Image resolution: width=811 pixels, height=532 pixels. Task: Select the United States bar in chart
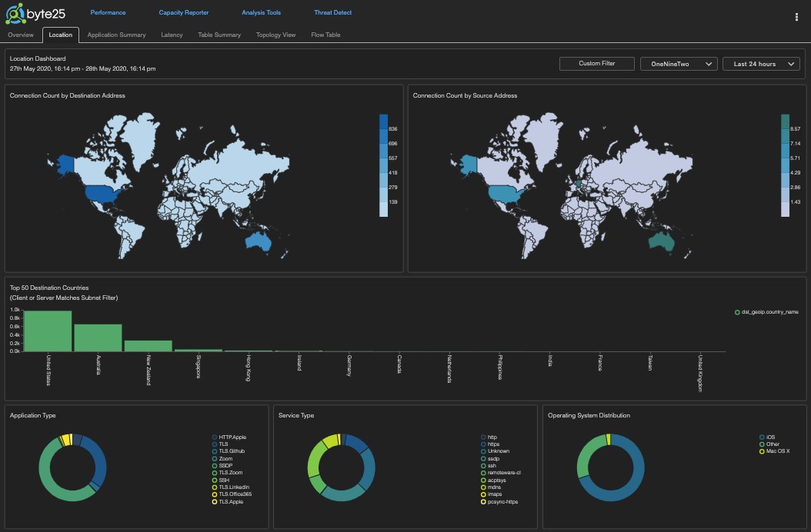tap(48, 331)
